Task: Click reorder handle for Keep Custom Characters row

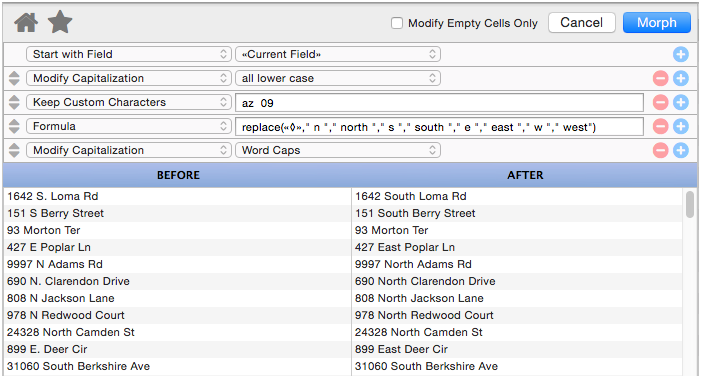Action: [14, 102]
